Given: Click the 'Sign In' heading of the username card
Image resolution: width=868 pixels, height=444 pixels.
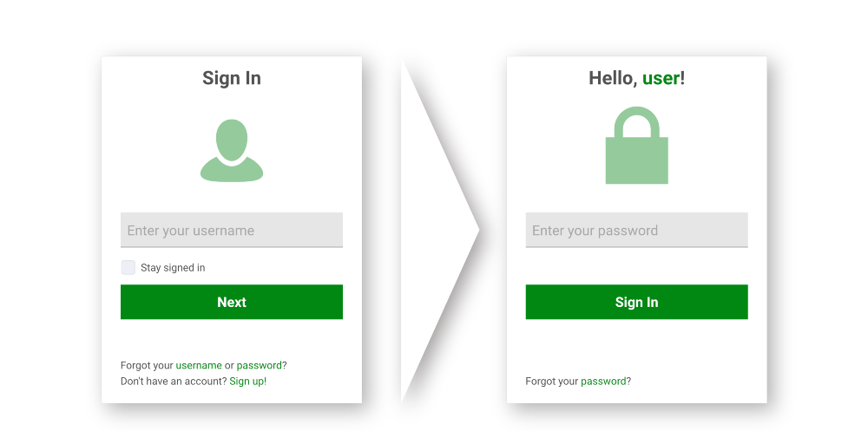Looking at the screenshot, I should tap(232, 78).
